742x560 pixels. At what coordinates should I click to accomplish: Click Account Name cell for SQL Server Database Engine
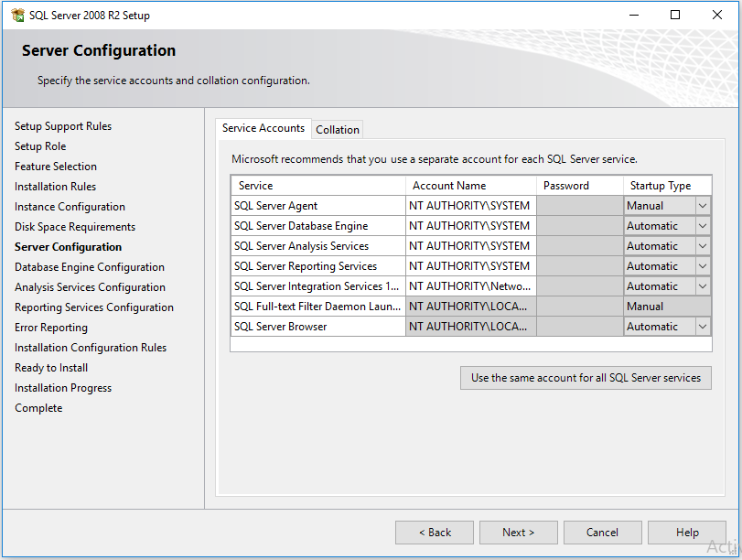click(x=471, y=226)
